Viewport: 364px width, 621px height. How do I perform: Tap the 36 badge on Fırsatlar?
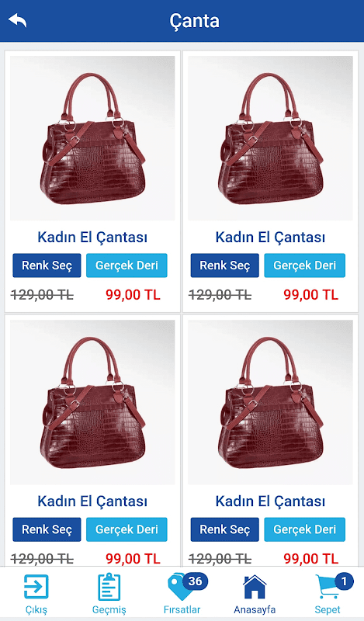tap(195, 581)
